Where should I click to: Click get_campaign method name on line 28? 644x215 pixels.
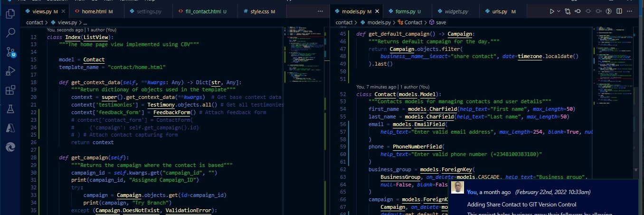(89, 157)
